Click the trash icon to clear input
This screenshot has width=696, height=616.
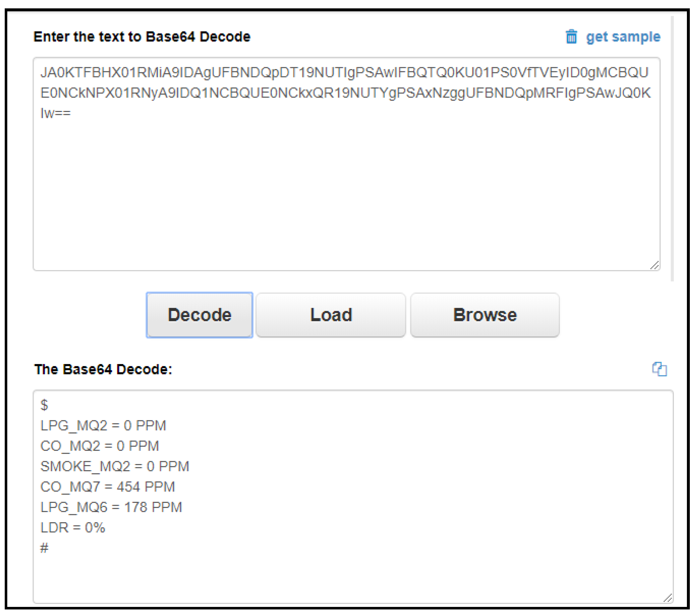coord(571,36)
